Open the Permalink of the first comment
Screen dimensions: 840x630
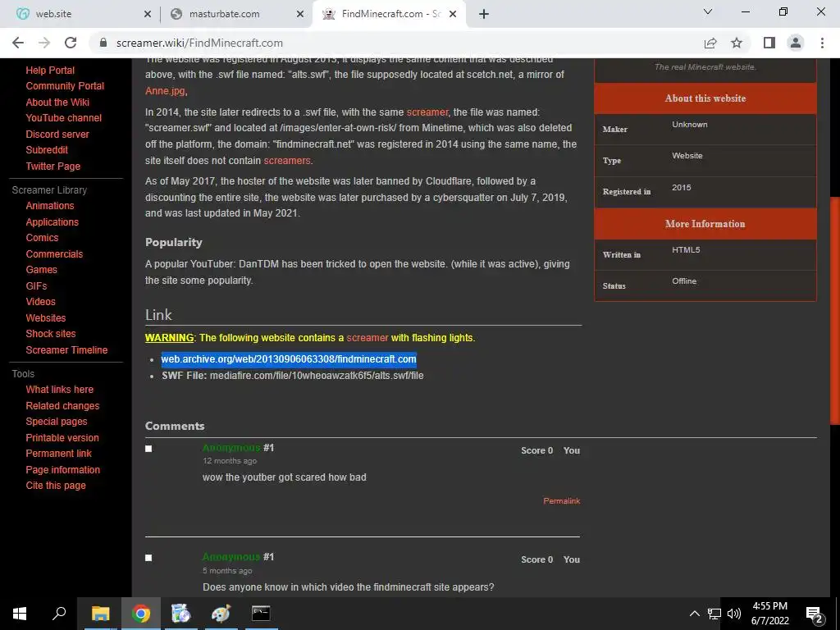tap(561, 501)
